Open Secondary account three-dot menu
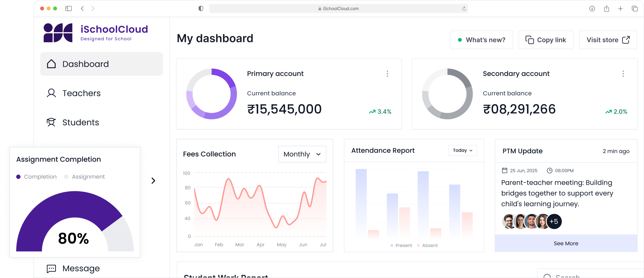The width and height of the screenshot is (644, 278). (x=623, y=74)
